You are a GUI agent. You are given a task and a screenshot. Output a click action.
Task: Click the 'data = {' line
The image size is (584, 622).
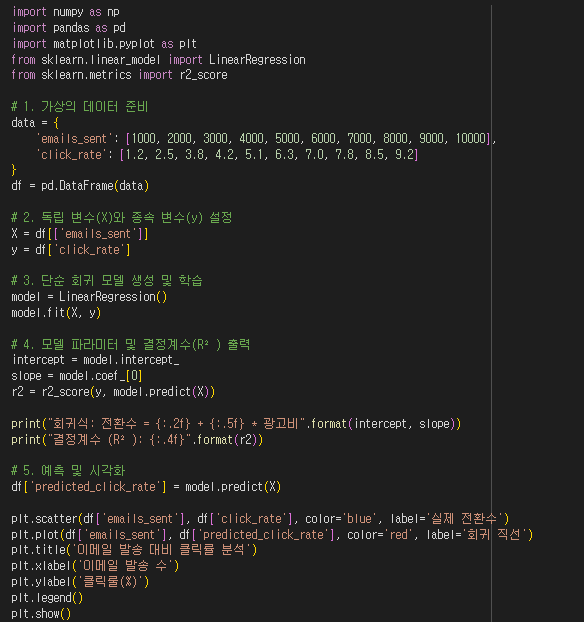35,123
